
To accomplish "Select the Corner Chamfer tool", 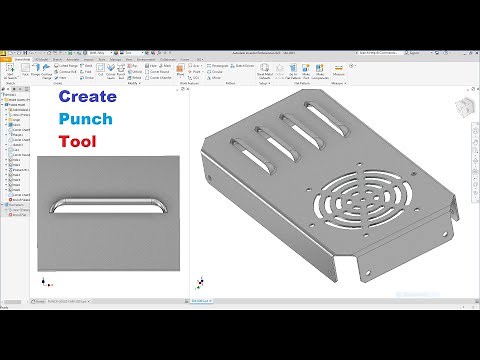I will (158, 78).
